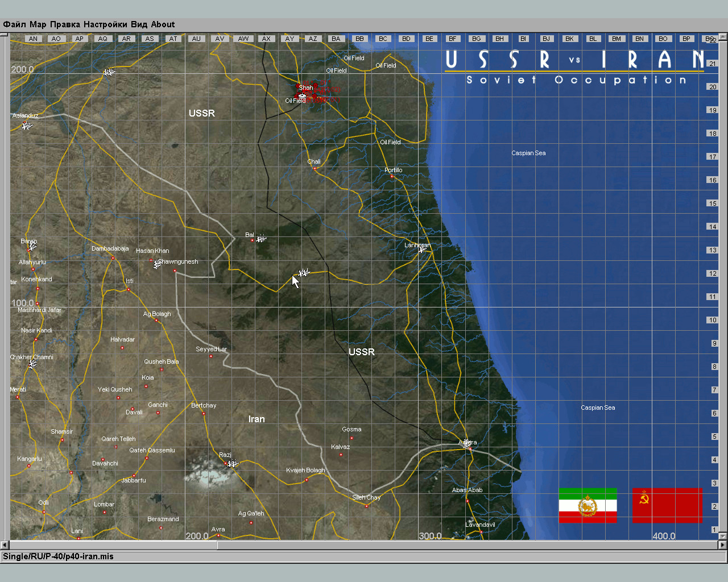Click the BP column grid label

[686, 39]
